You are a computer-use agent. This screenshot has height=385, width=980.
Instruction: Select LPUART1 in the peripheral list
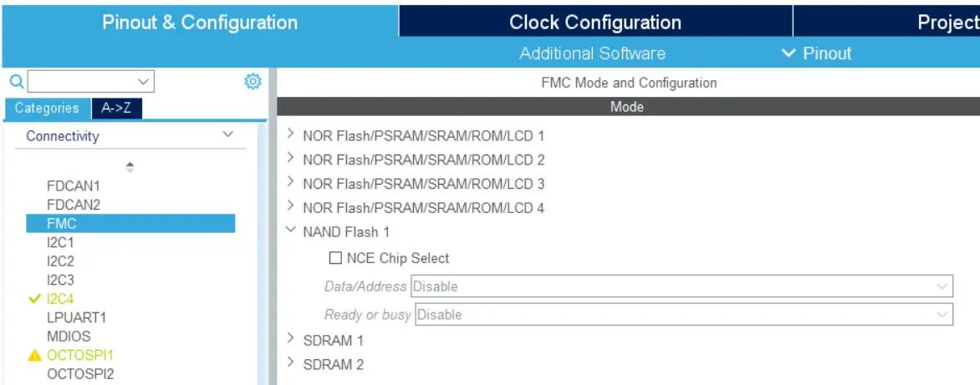coord(76,317)
